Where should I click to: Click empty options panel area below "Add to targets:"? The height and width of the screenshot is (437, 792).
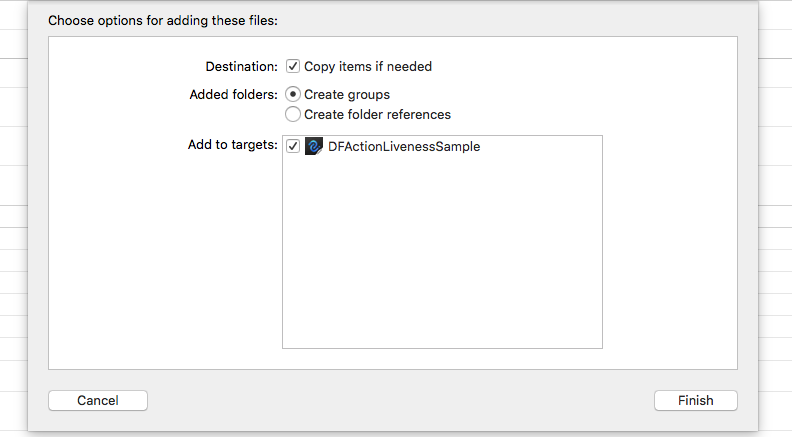[165, 260]
